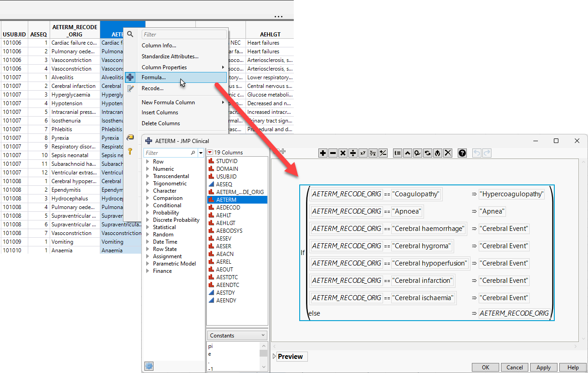Click the "Coagulopathy" string in the formula
This screenshot has height=373, width=588.
coord(417,194)
